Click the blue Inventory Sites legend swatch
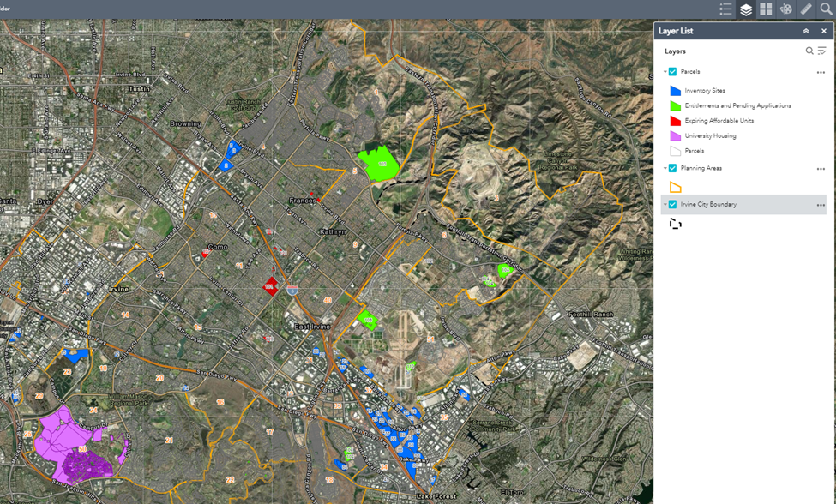This screenshot has width=836, height=504. coord(675,91)
